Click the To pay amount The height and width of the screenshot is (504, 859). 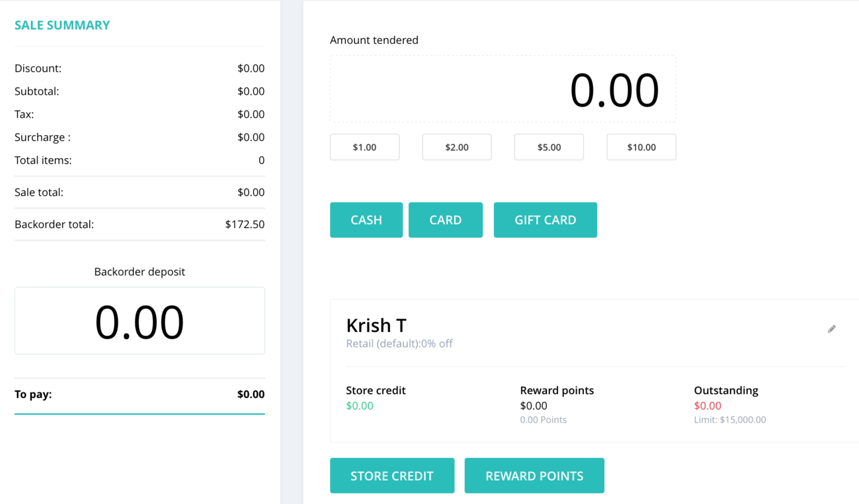coord(251,394)
